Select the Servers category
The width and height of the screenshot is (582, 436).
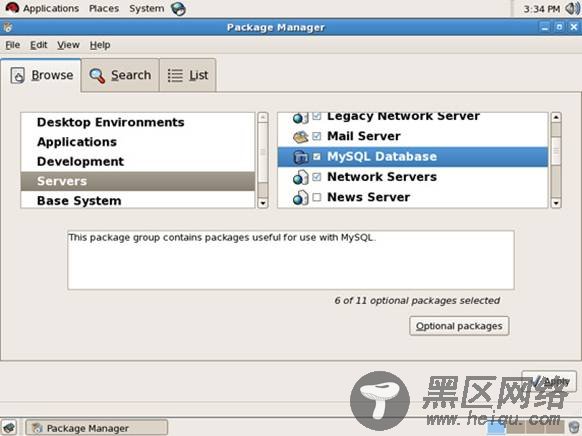pyautogui.click(x=138, y=181)
